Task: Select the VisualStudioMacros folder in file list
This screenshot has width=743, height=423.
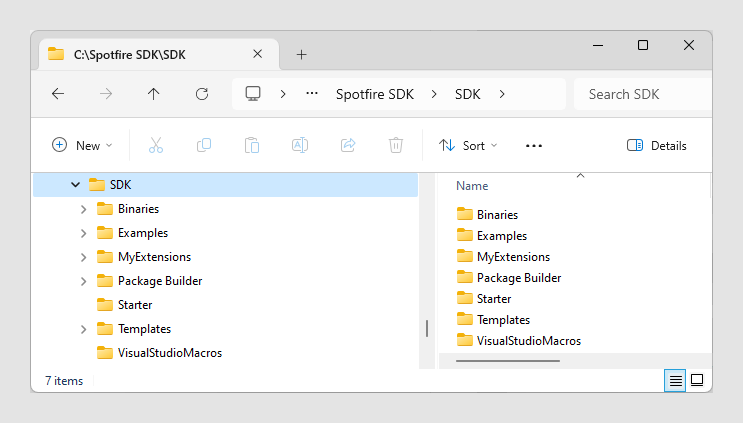Action: pos(519,341)
